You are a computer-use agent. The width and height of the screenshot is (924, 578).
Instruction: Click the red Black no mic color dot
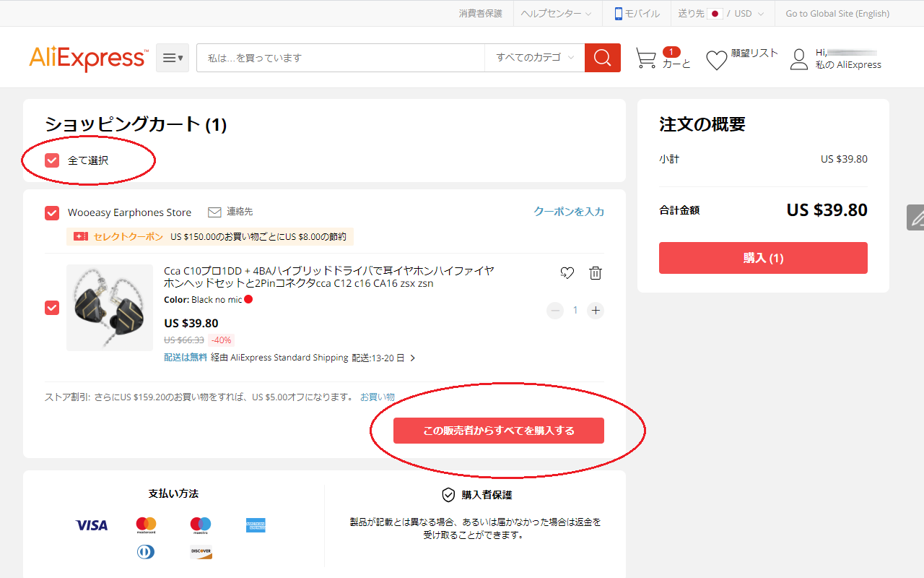click(x=248, y=299)
